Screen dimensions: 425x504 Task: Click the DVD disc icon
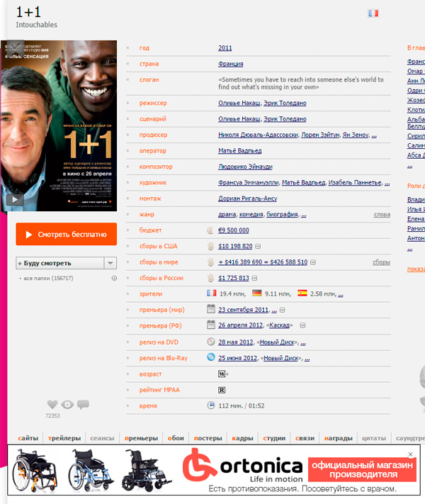[x=210, y=341]
